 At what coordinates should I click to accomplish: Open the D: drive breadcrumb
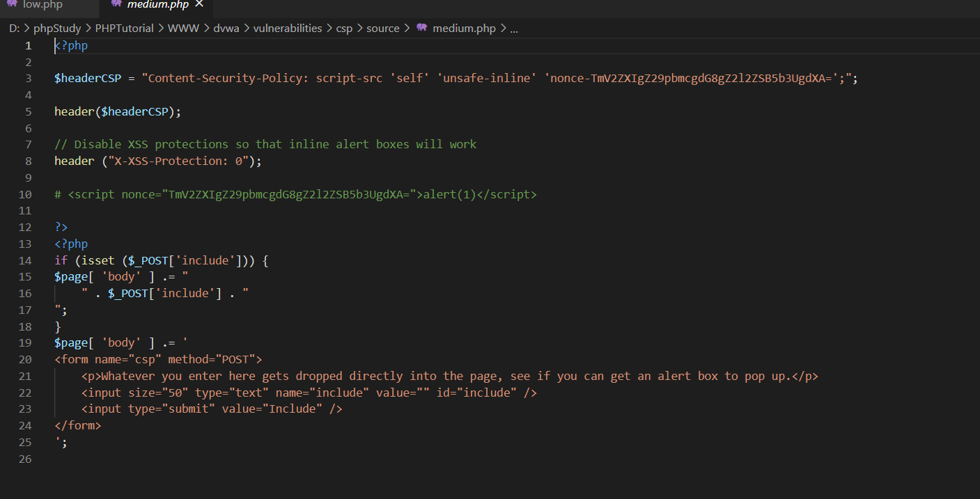14,29
